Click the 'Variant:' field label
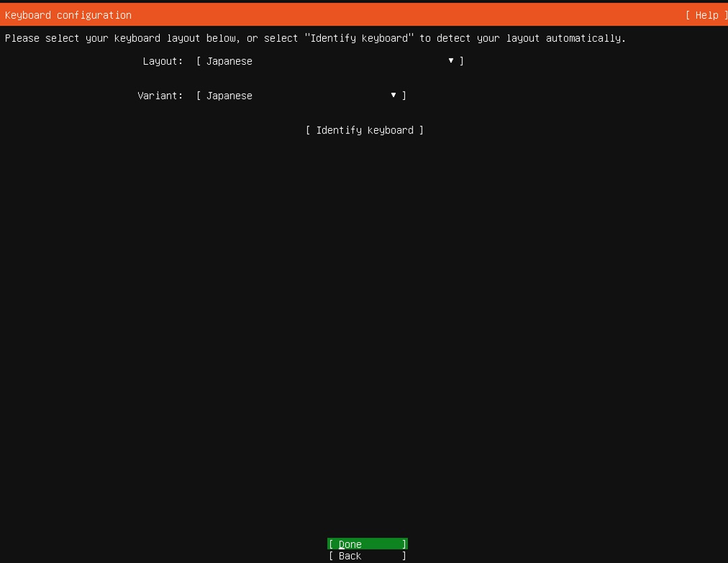This screenshot has width=728, height=563. (160, 96)
